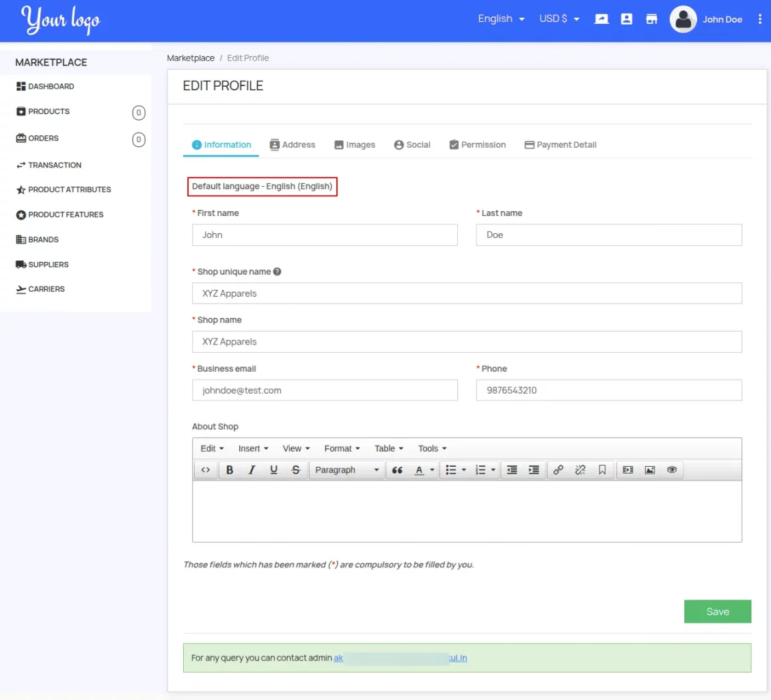
Task: Switch to the Payment Detail tab
Action: pyautogui.click(x=560, y=145)
